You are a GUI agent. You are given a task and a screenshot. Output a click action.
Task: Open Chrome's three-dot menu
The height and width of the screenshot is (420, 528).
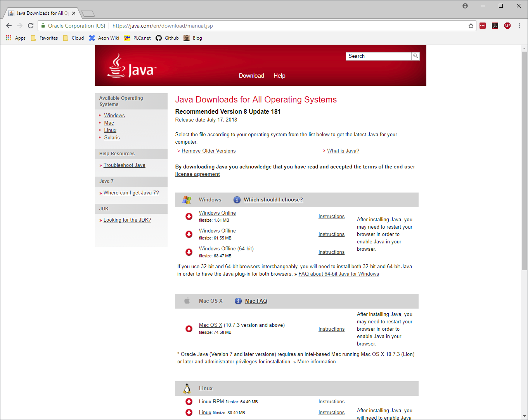[x=519, y=26]
